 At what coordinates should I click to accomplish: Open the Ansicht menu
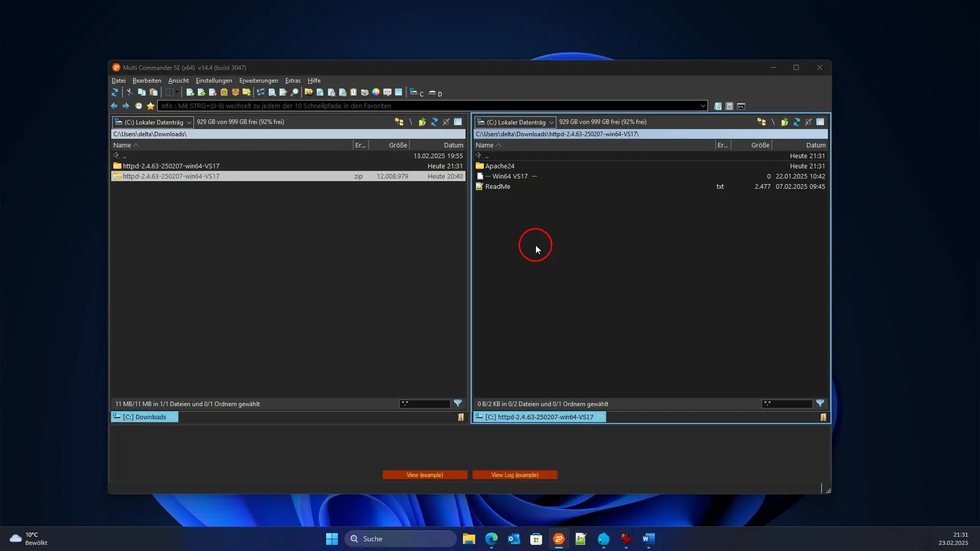tap(179, 81)
